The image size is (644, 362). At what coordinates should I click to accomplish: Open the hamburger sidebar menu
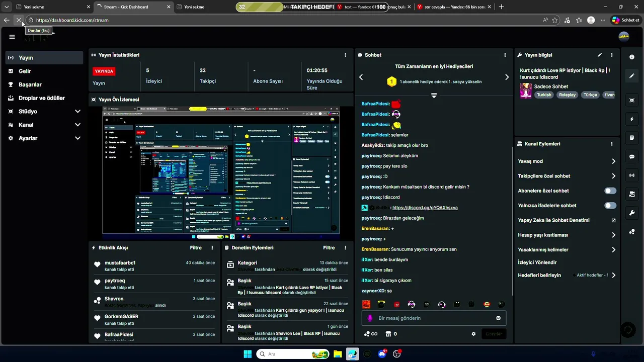(12, 37)
